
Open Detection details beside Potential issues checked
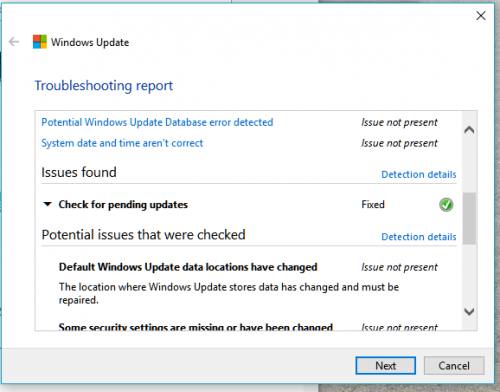tap(419, 237)
